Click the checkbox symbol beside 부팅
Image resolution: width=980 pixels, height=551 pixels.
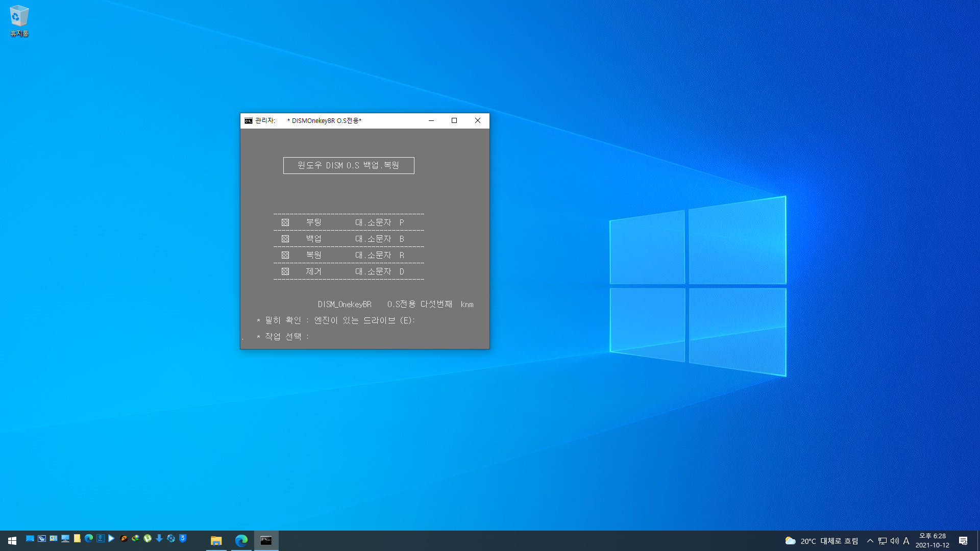285,222
